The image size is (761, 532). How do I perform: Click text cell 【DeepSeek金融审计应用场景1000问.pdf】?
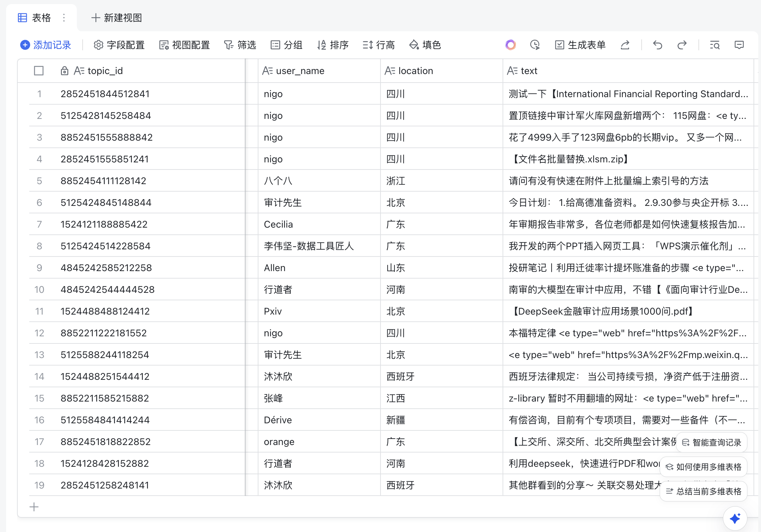pyautogui.click(x=628, y=311)
